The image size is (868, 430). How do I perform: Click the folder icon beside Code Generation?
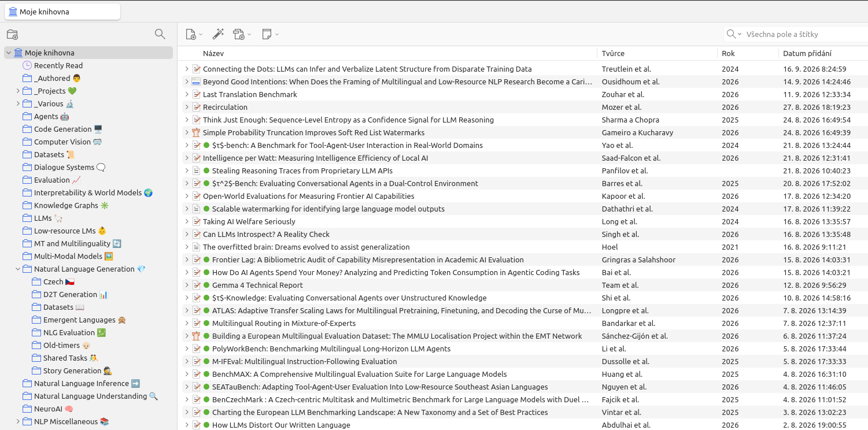[x=27, y=129]
